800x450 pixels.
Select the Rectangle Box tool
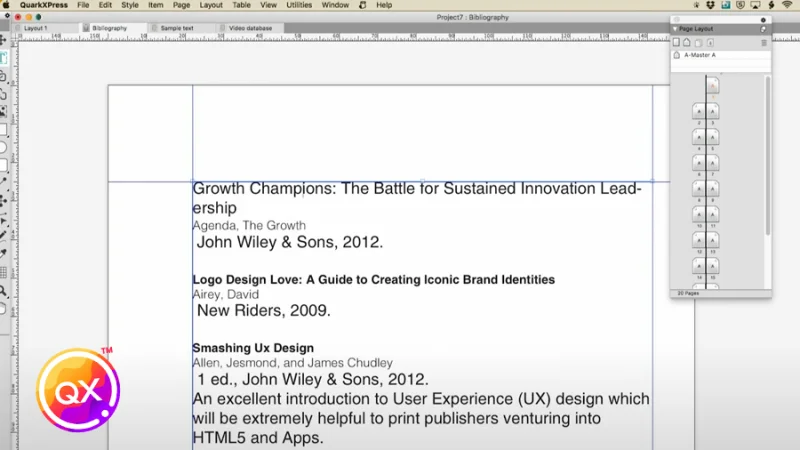[x=4, y=129]
